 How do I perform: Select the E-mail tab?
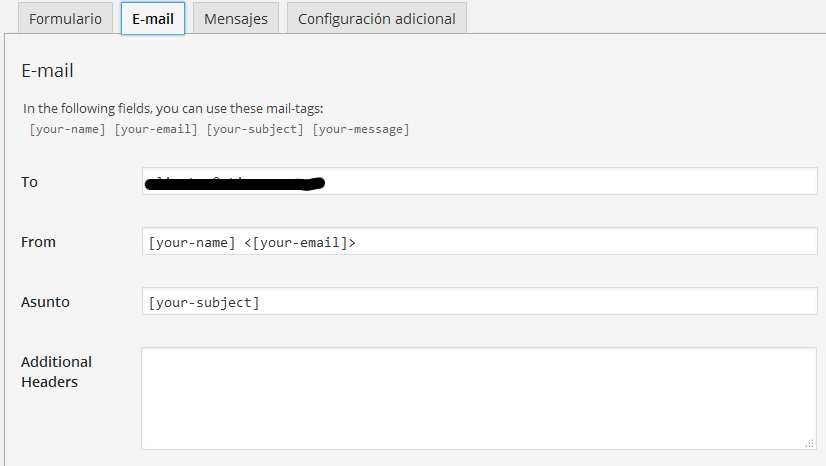pyautogui.click(x=153, y=19)
